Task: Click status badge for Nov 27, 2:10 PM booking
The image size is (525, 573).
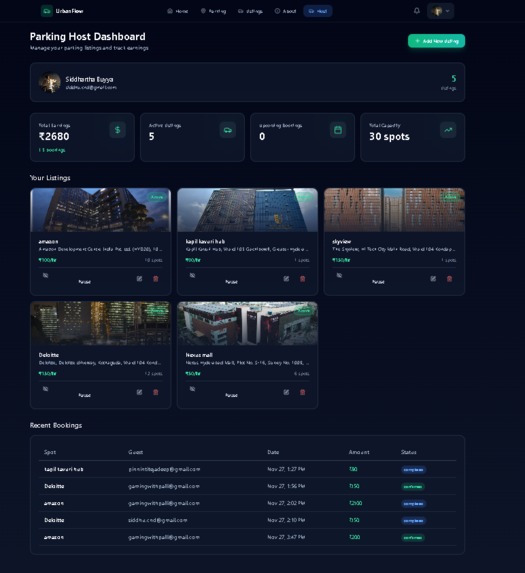Action: click(414, 521)
